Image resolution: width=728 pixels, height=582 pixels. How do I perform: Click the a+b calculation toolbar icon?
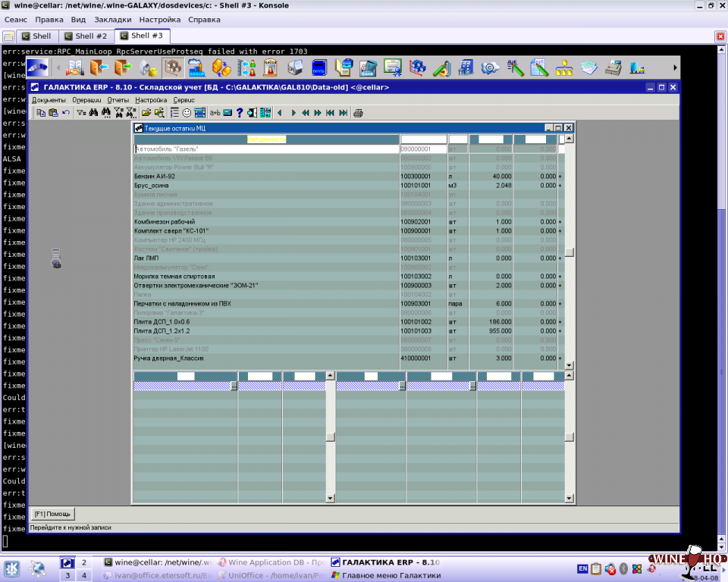(x=215, y=112)
